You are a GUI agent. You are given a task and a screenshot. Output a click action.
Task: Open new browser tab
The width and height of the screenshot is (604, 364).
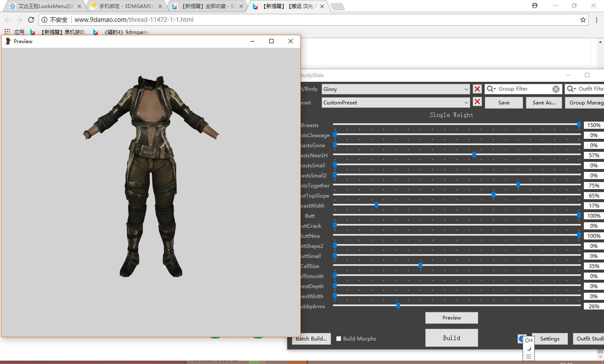pyautogui.click(x=337, y=6)
